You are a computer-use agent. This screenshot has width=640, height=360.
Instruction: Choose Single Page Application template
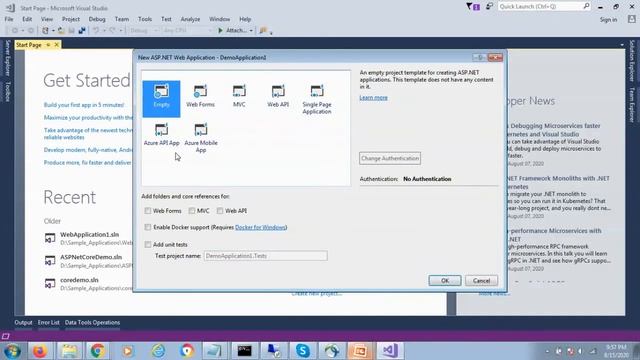coord(317,100)
